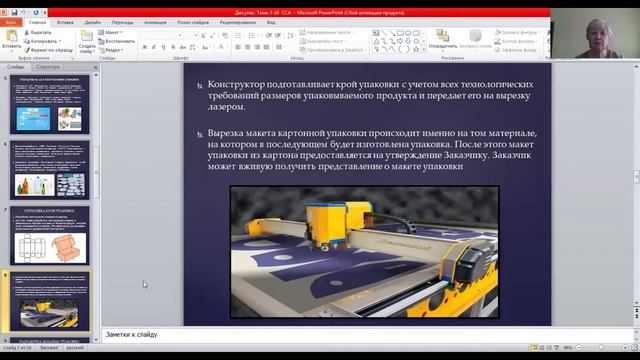Click русский language in status bar
640x360 pixels.
[75, 348]
